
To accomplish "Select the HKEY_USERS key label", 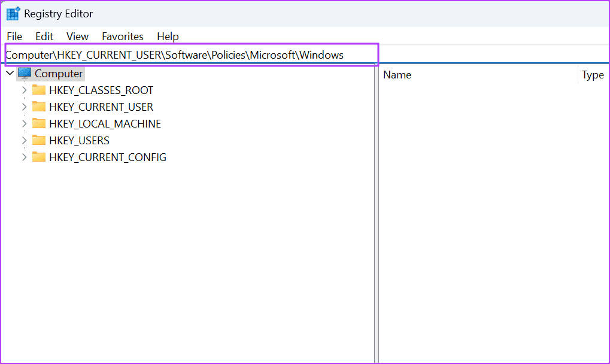I will (x=80, y=140).
